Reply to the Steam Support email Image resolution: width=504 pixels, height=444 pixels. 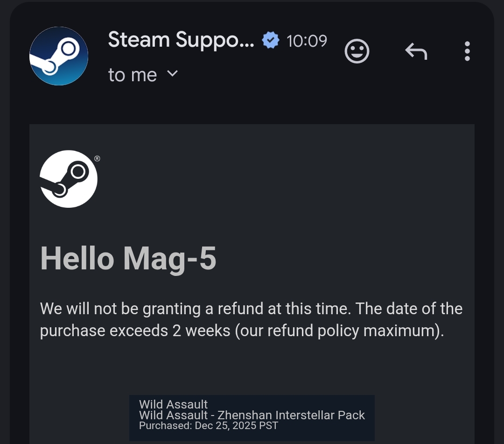coord(416,51)
